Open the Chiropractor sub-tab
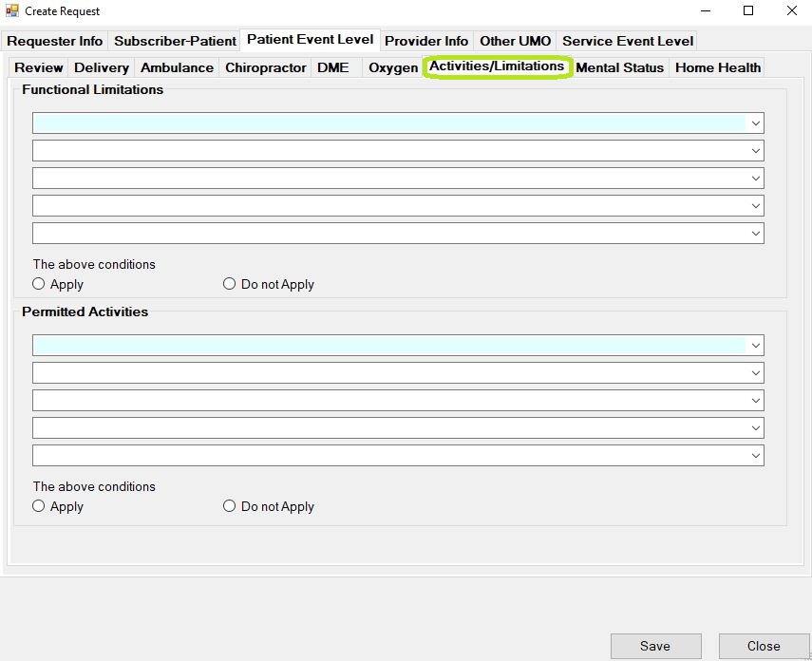812x661 pixels. coord(266,67)
